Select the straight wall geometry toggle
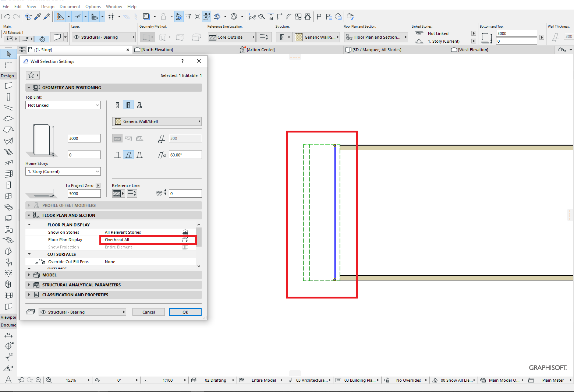The image size is (574, 392). point(117,155)
